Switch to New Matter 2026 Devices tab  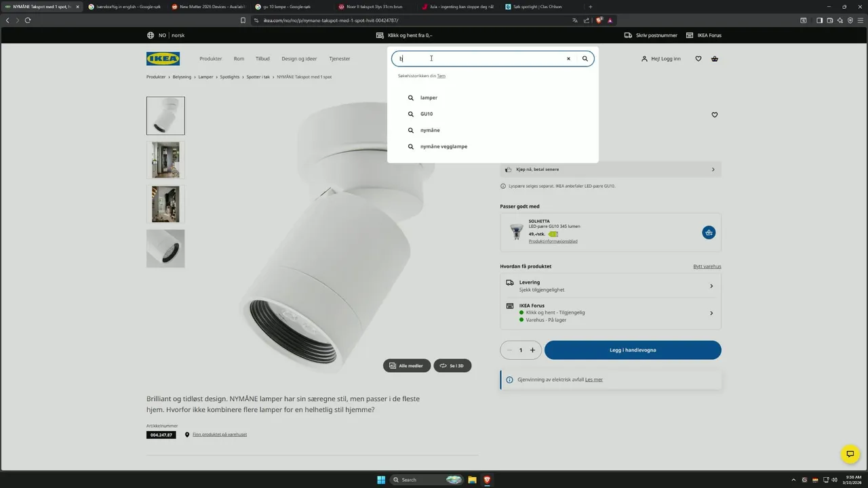click(x=208, y=7)
